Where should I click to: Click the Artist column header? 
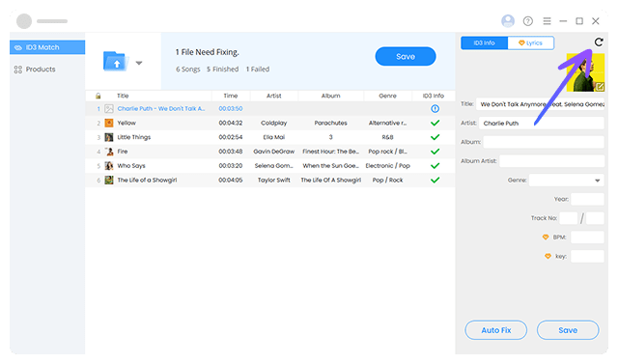274,96
